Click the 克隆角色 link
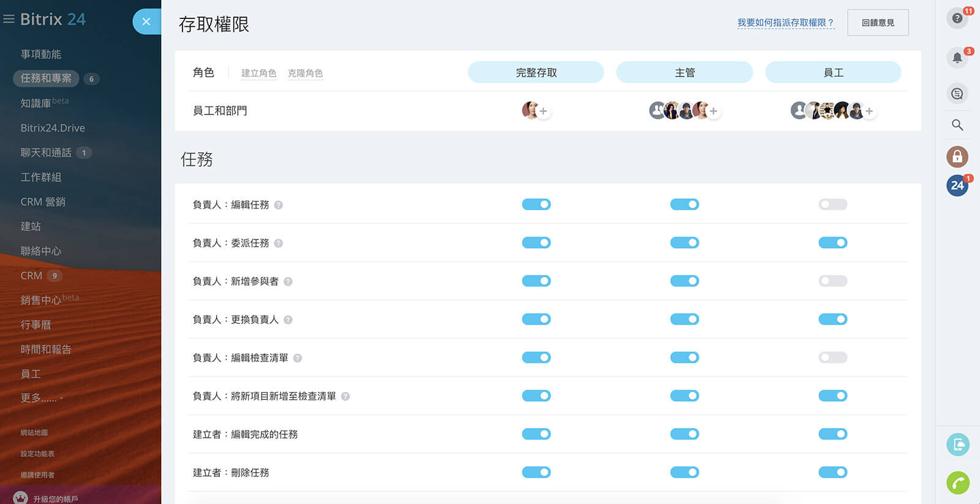The height and width of the screenshot is (504, 980). [x=305, y=73]
